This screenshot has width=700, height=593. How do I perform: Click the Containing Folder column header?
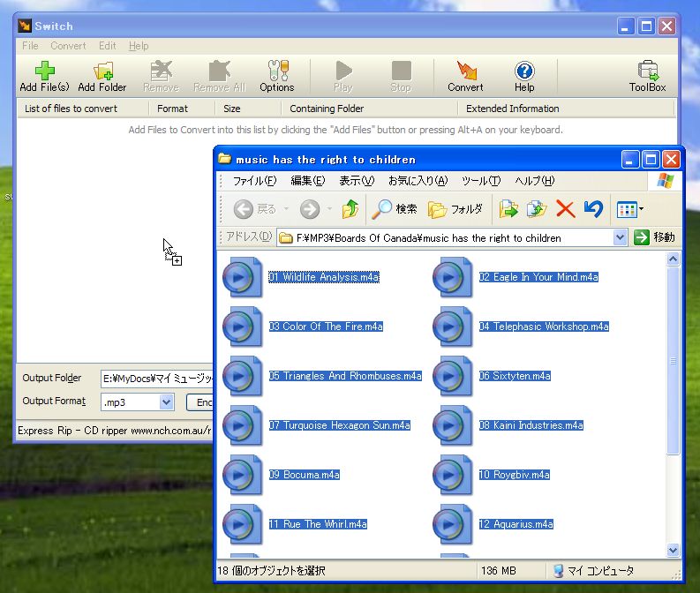(370, 109)
